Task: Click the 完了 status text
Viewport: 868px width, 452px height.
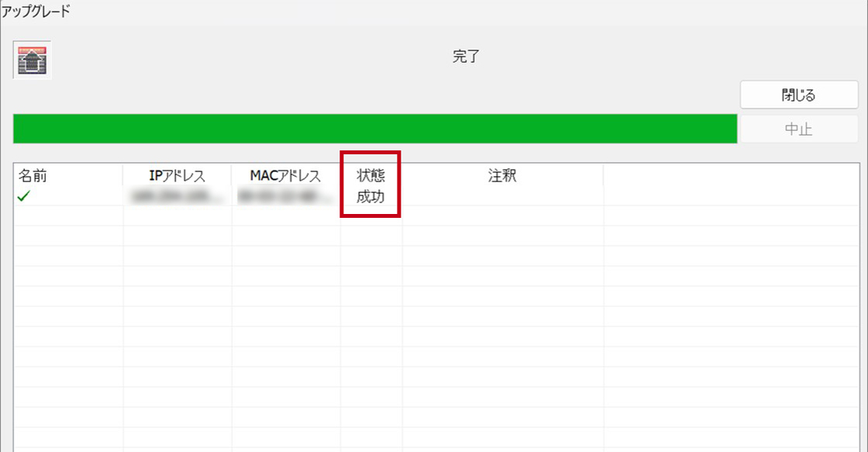Action: 466,56
